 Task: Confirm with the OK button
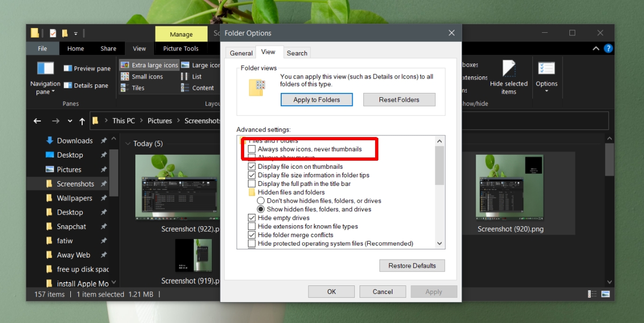(332, 292)
